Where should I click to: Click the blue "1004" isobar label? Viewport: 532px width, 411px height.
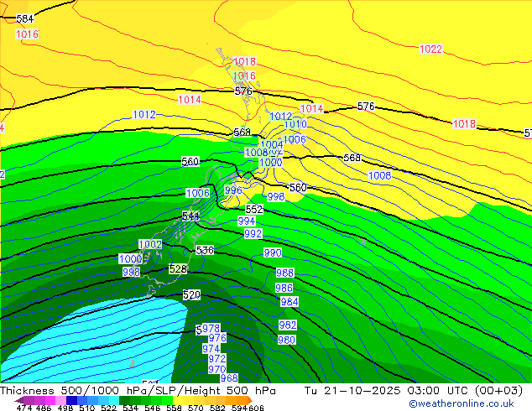[x=272, y=145]
